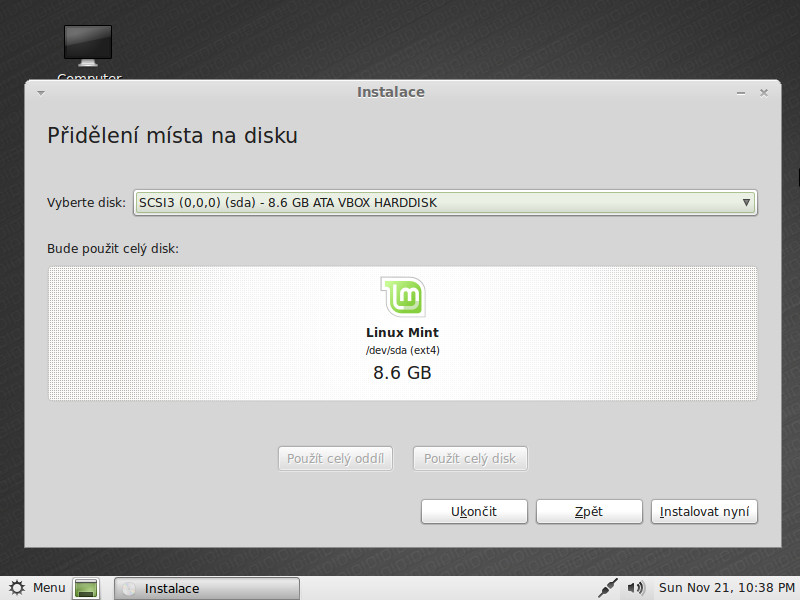Image resolution: width=800 pixels, height=600 pixels.
Task: Click the Linux Mint logo in partition preview
Action: tap(403, 296)
